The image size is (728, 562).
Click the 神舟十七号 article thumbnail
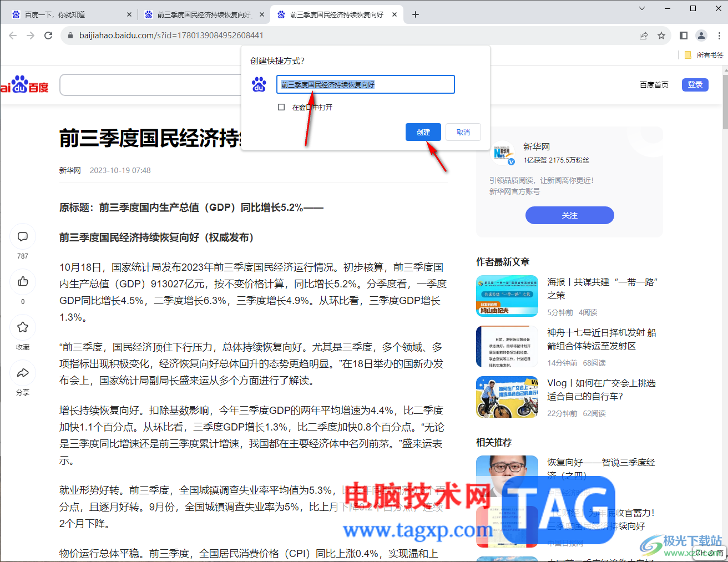click(507, 346)
